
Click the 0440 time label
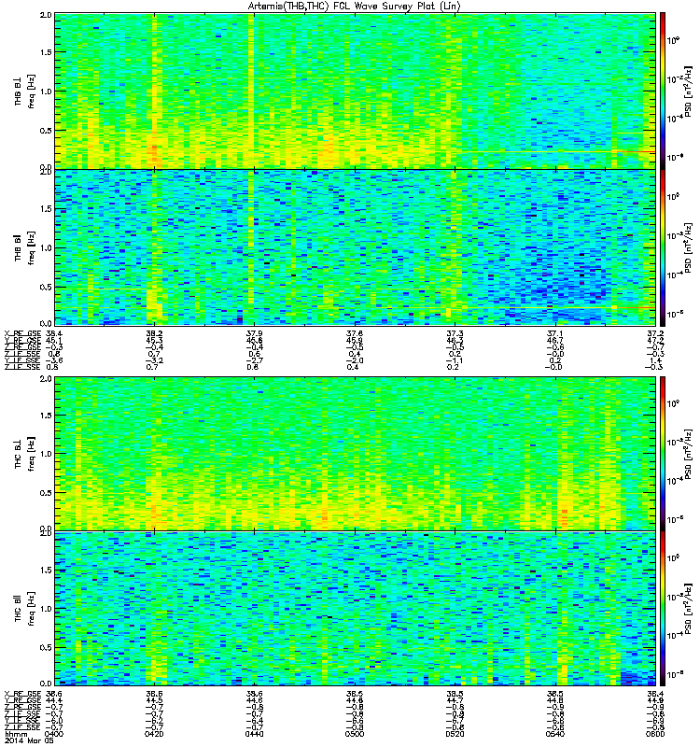[x=255, y=734]
